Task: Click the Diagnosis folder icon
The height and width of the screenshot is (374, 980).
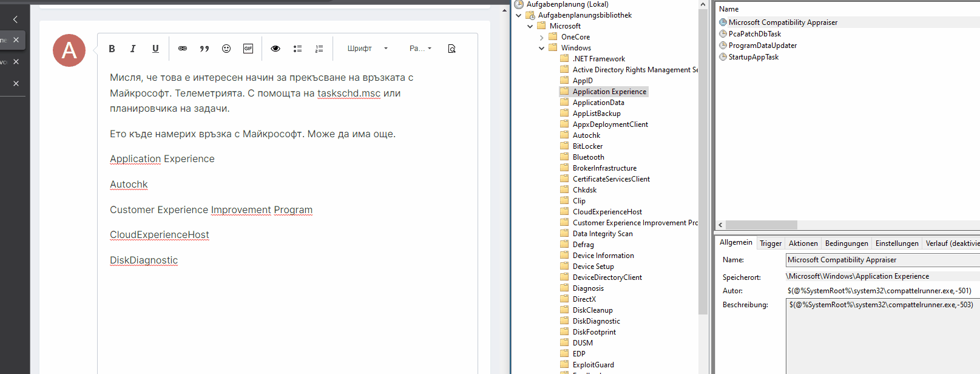Action: click(x=565, y=288)
